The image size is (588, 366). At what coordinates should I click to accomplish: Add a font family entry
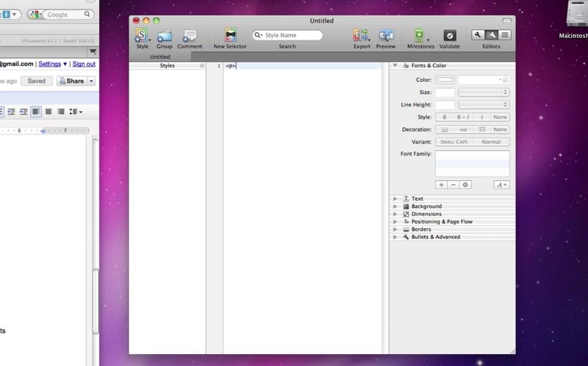tap(441, 185)
